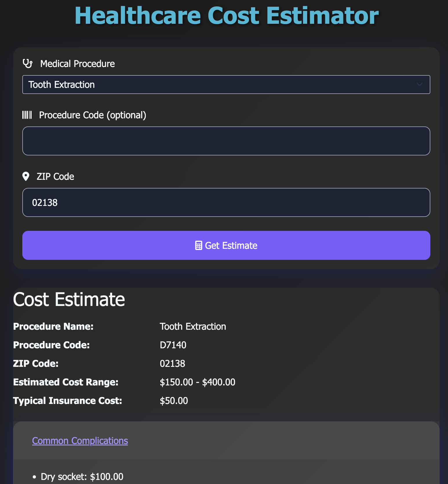
Task: Click the ZIP Code label text
Action: click(55, 176)
